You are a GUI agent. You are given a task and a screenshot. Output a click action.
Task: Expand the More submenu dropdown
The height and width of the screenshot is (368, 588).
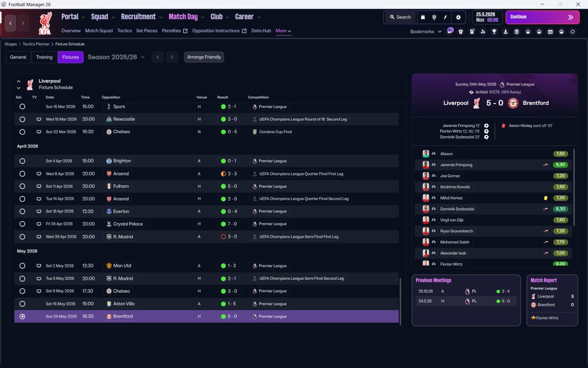pos(283,31)
